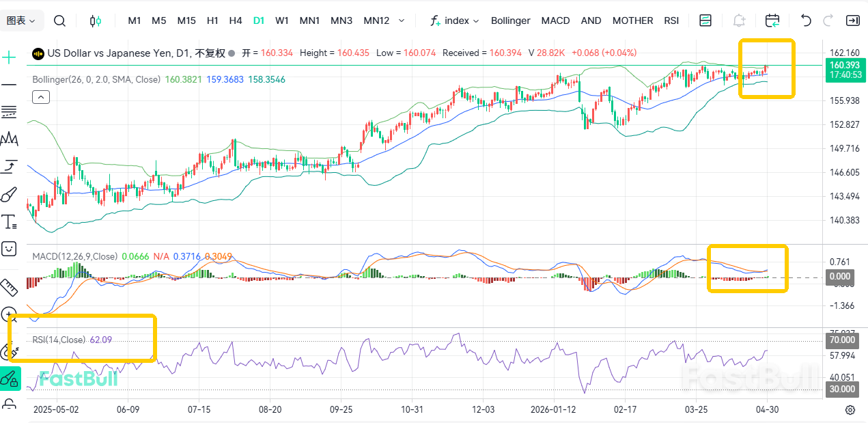
Task: Collapse the chart legend with the caret button
Action: (x=41, y=96)
